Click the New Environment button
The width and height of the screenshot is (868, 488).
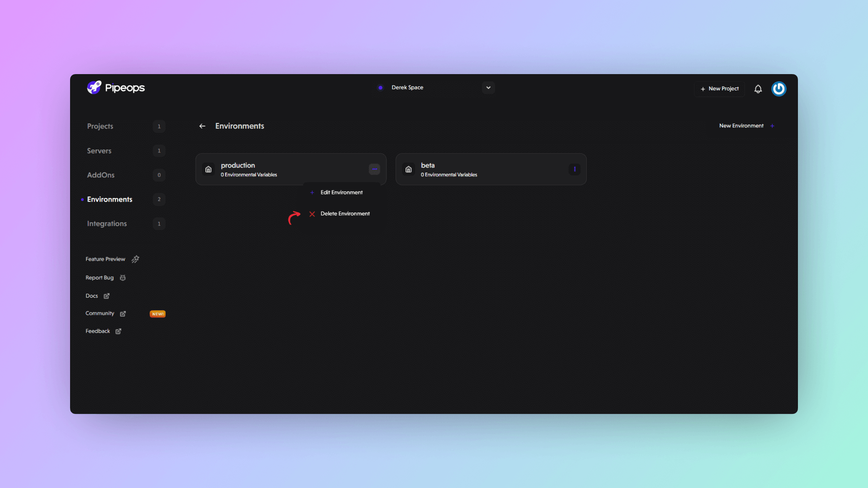(747, 126)
